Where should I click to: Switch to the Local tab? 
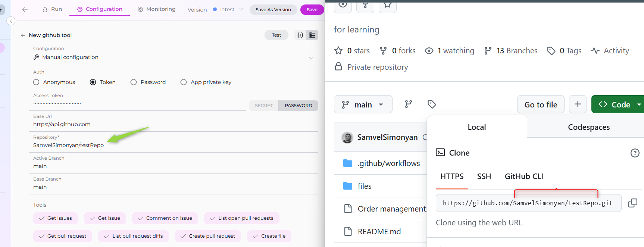477,127
